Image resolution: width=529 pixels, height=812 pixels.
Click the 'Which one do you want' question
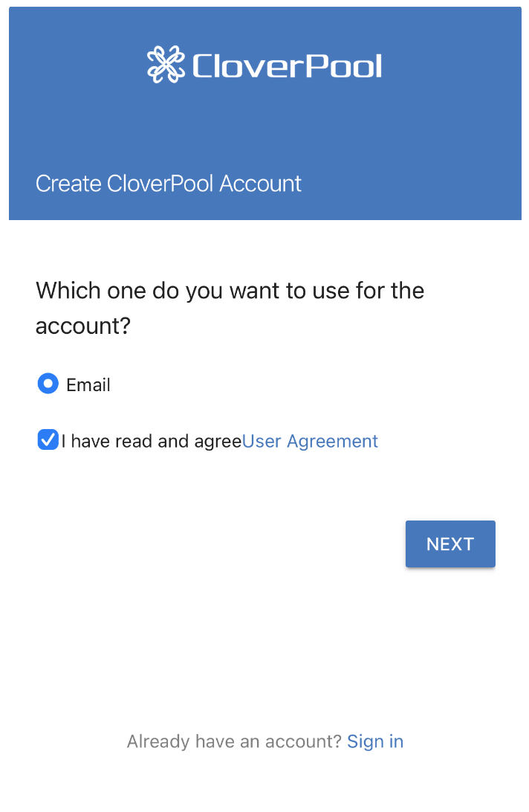pos(230,308)
